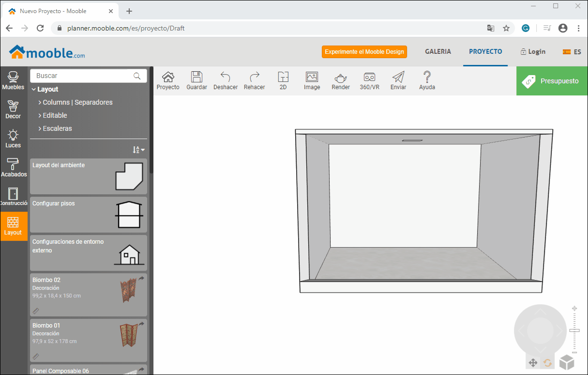Click the 3D cube view icon
This screenshot has height=375, width=588.
point(567,362)
